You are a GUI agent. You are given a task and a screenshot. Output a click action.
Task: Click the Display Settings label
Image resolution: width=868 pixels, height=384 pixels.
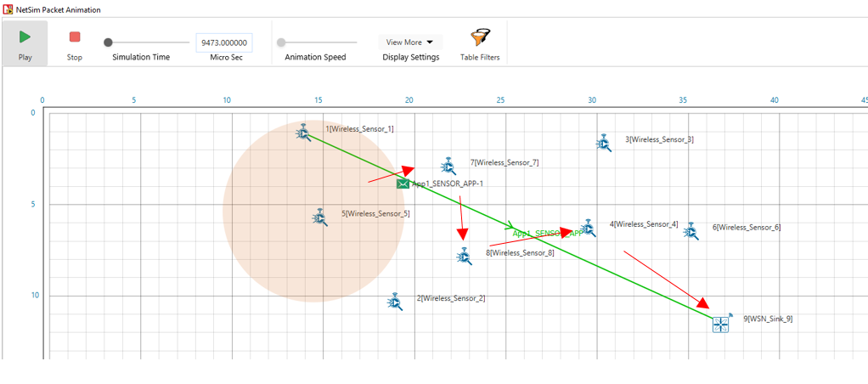(411, 57)
